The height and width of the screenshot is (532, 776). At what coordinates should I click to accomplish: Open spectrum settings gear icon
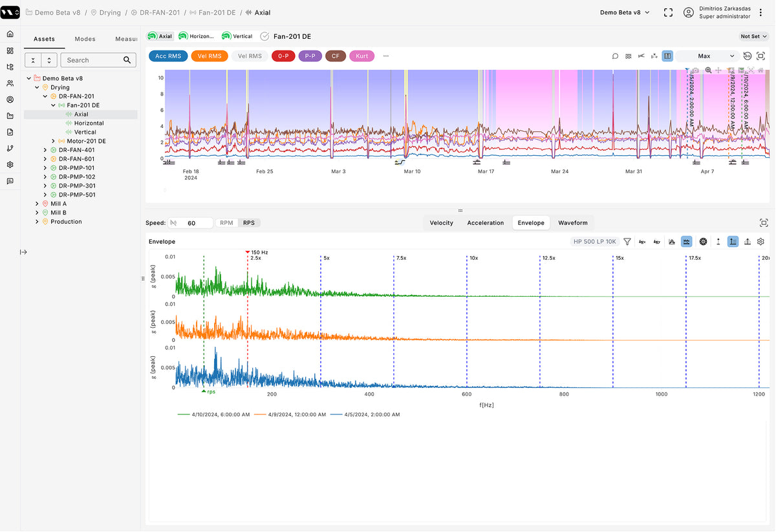point(761,242)
